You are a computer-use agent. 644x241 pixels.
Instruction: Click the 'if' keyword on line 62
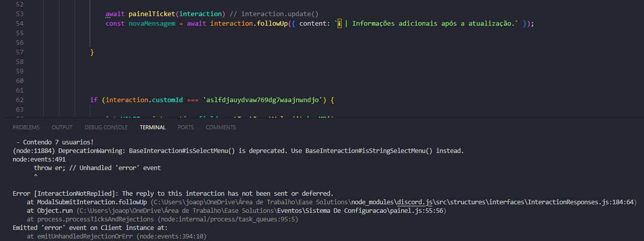[94, 100]
